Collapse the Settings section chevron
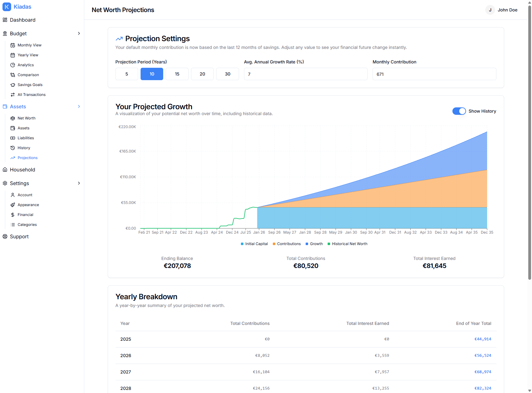The height and width of the screenshot is (393, 532). tap(79, 183)
